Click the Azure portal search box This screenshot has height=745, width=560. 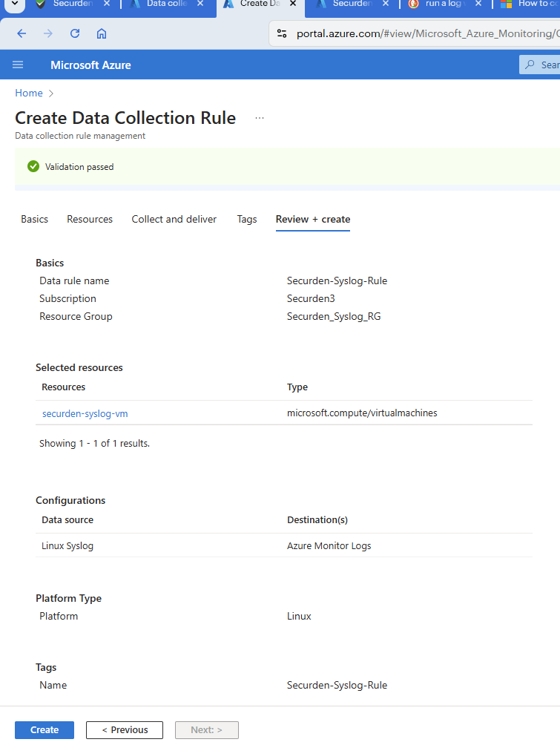click(x=543, y=65)
